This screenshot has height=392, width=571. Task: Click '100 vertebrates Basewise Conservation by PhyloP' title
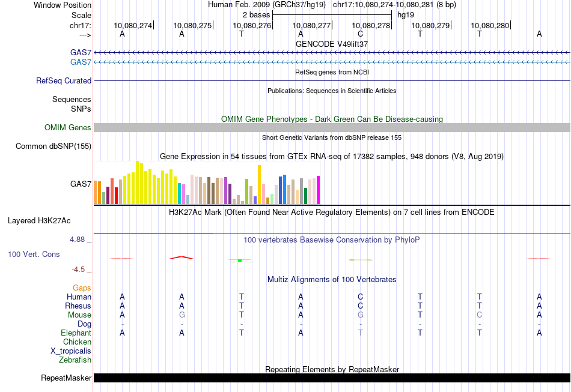pyautogui.click(x=332, y=240)
